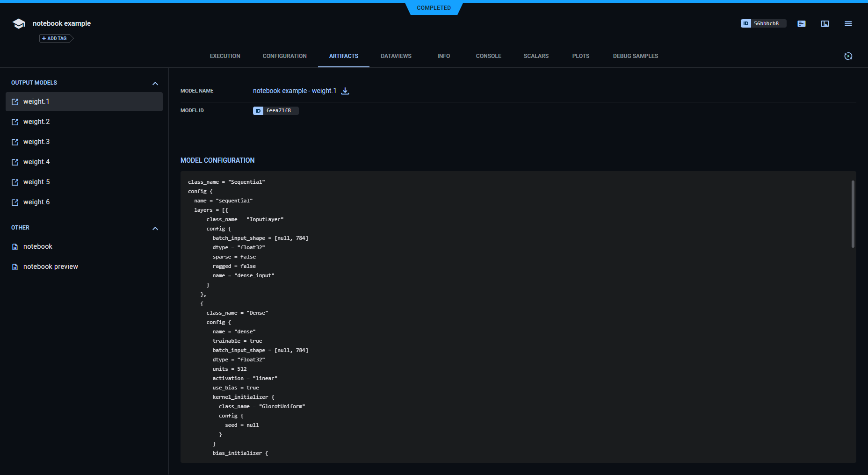Click the description icon beside the task ID
This screenshot has height=475, width=868.
click(801, 24)
